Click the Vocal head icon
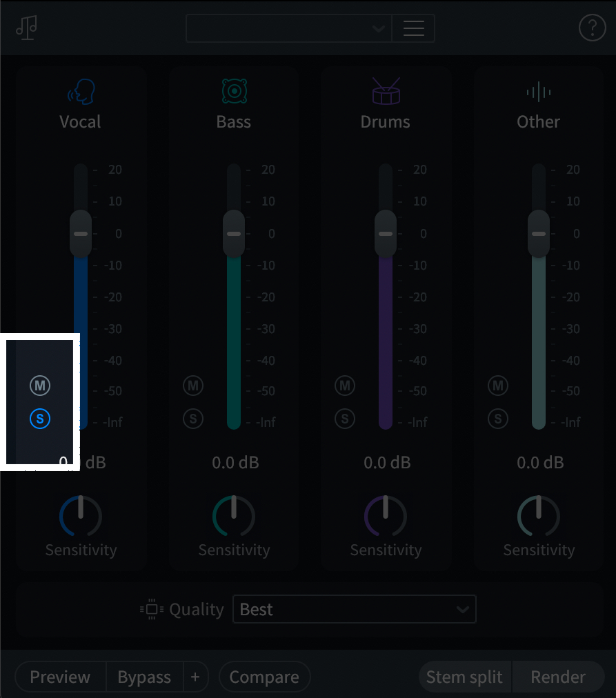The height and width of the screenshot is (698, 616). coord(81,91)
